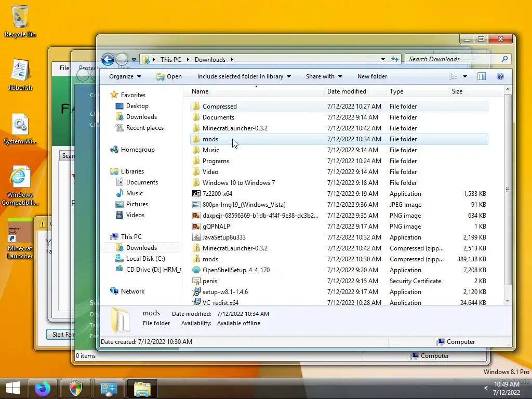This screenshot has width=532, height=399.
Task: Open Videos library in sidebar
Action: coord(130,215)
